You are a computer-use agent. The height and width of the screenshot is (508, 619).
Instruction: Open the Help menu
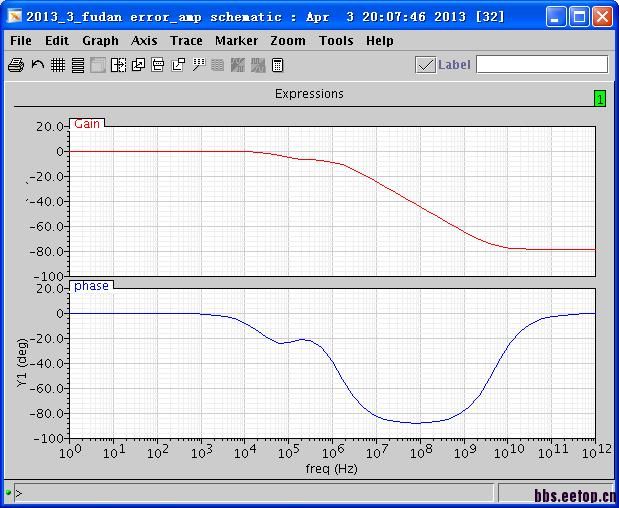point(380,41)
